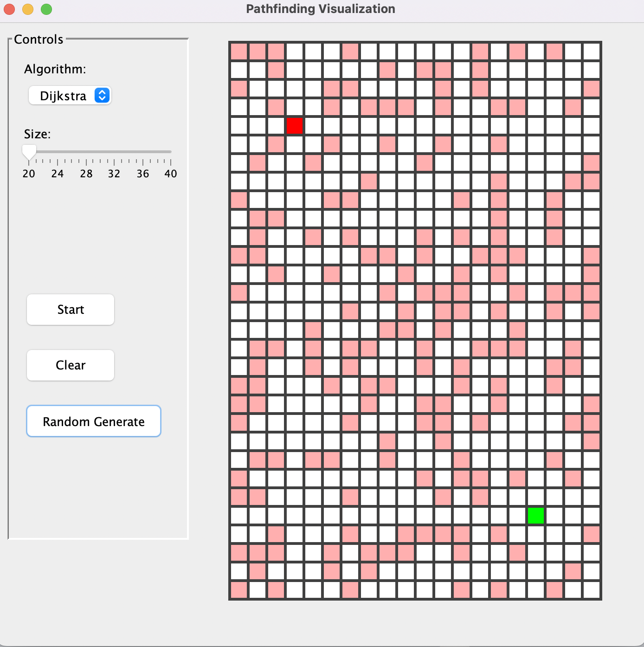Click the "40" tick label under the slider
The width and height of the screenshot is (644, 647).
[171, 174]
